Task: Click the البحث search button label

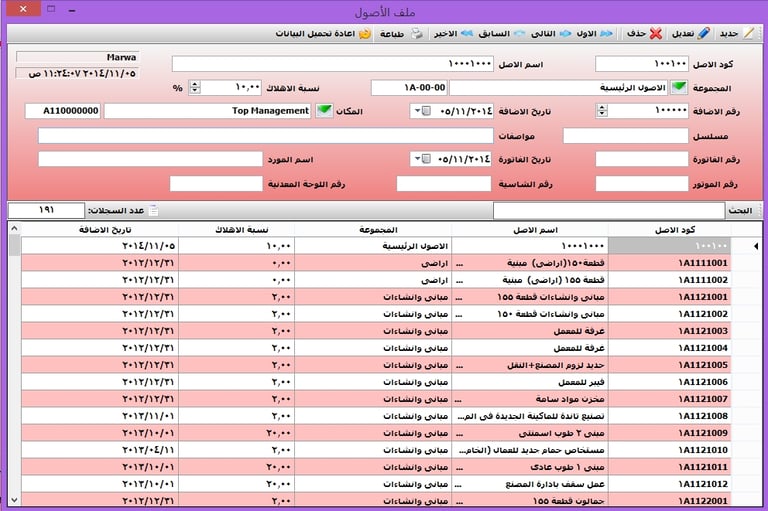Action: [740, 211]
